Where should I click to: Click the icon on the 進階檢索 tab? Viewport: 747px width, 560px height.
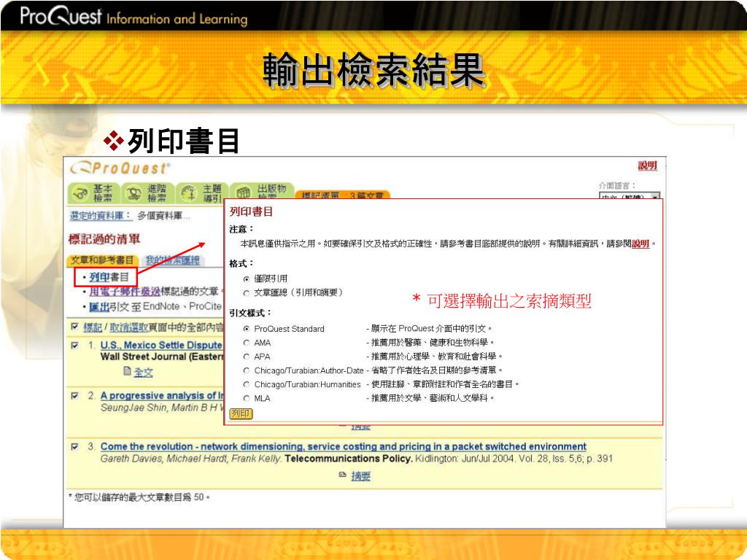(x=134, y=193)
